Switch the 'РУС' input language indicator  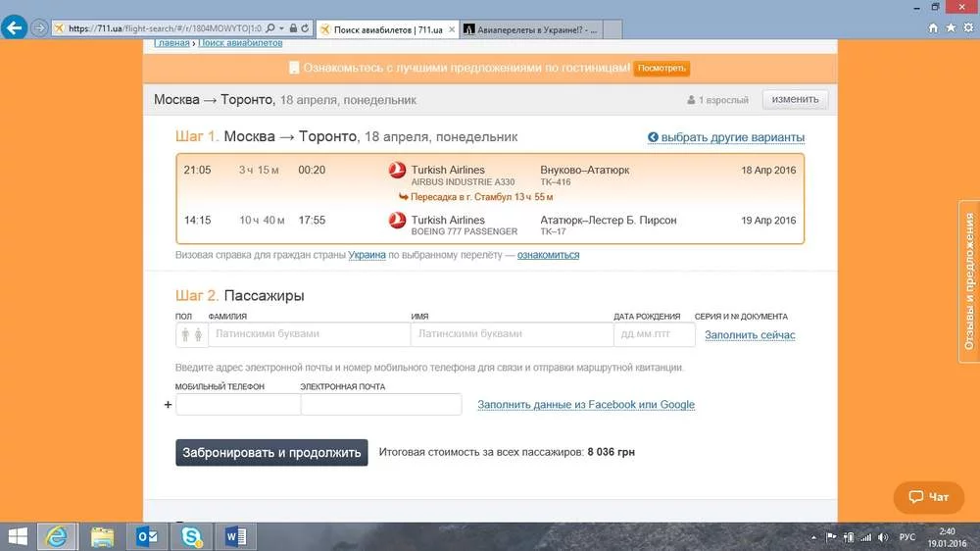906,537
